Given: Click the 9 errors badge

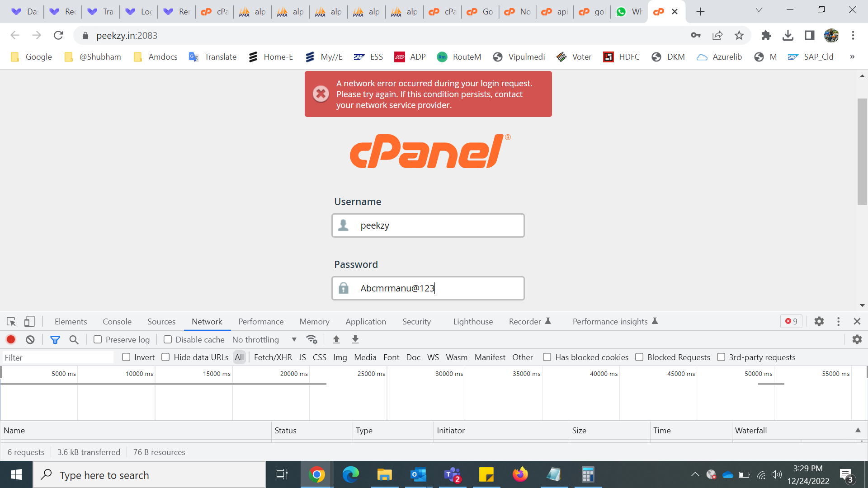Looking at the screenshot, I should point(792,321).
